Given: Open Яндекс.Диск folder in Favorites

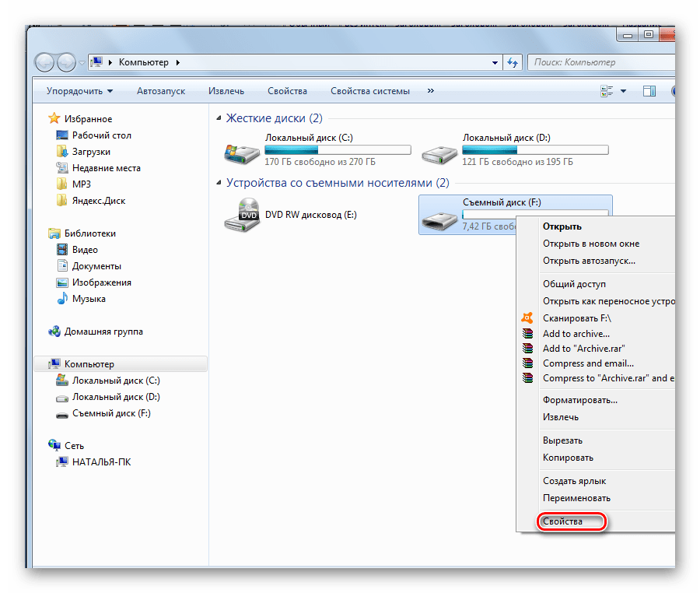Looking at the screenshot, I should [x=98, y=201].
